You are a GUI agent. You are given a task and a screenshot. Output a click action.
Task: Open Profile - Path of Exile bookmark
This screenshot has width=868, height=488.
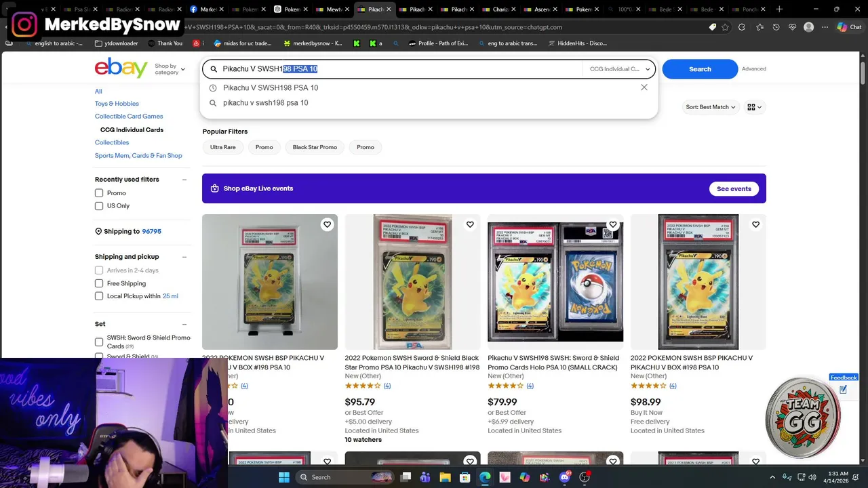[438, 43]
